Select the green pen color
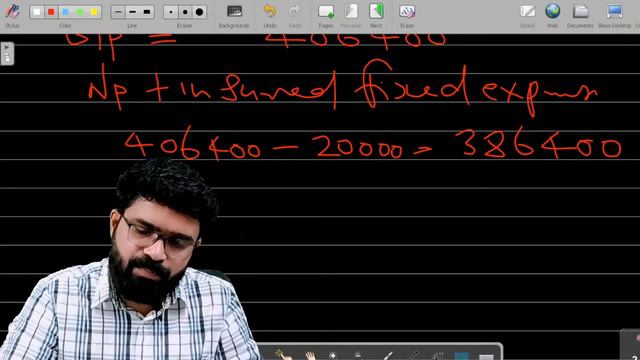 pos(80,12)
